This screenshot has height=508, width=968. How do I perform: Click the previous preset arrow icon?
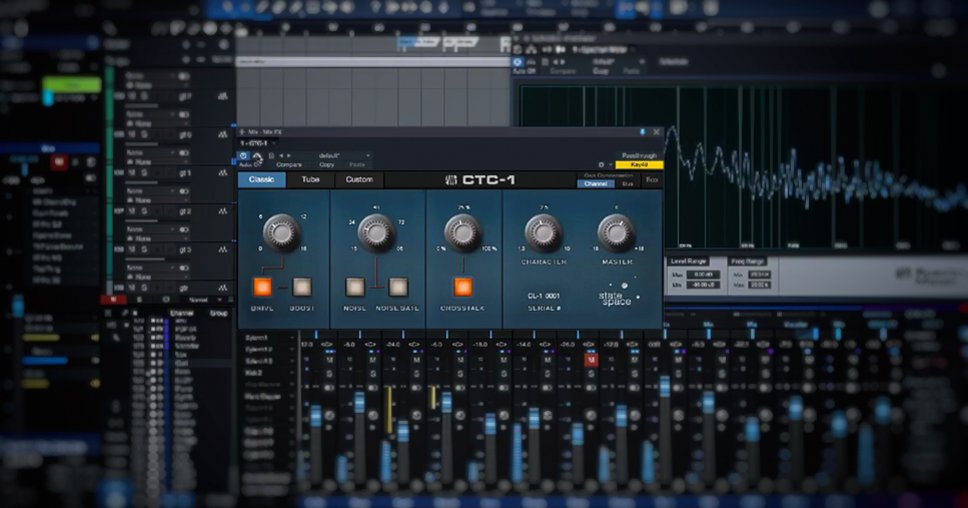click(x=280, y=156)
